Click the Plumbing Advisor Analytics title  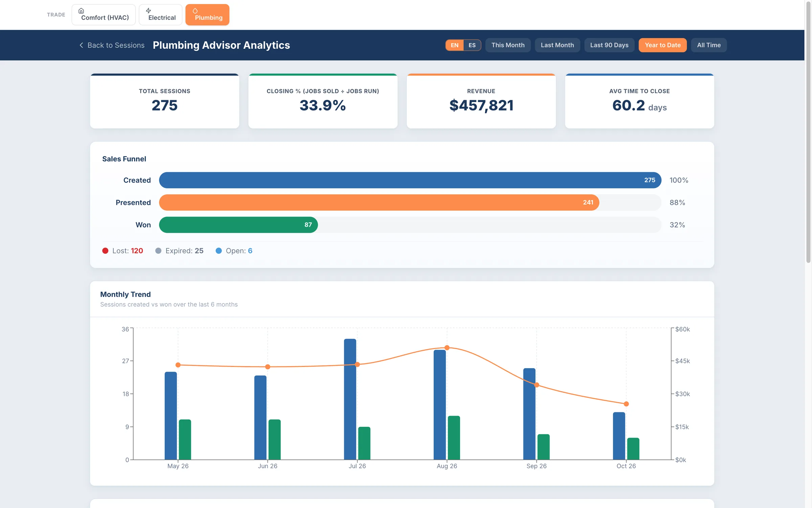[221, 45]
